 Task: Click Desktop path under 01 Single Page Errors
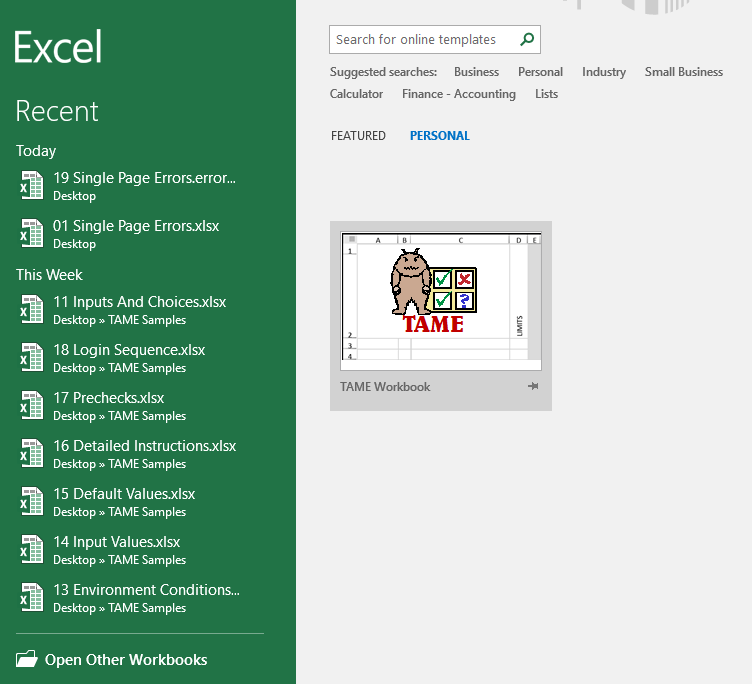[x=74, y=244]
